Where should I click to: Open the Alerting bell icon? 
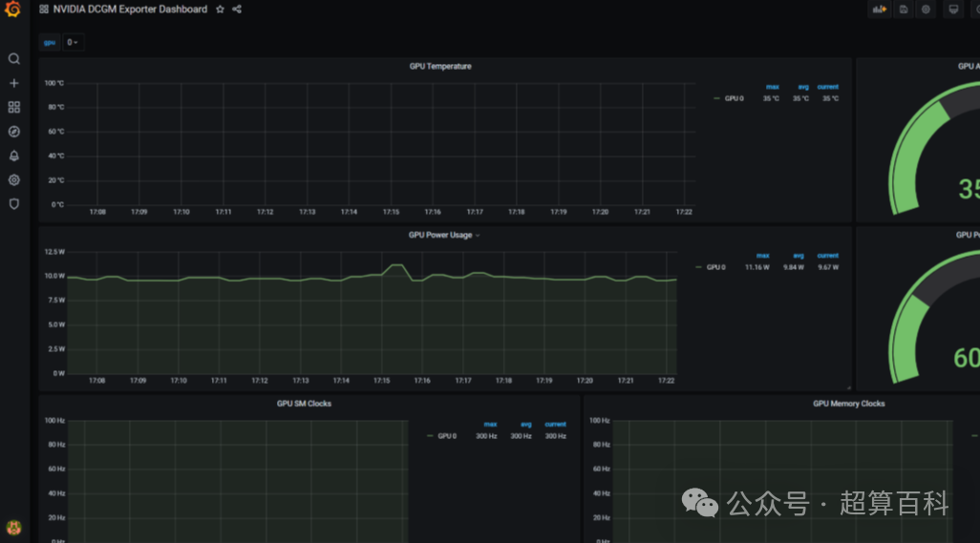pos(13,157)
